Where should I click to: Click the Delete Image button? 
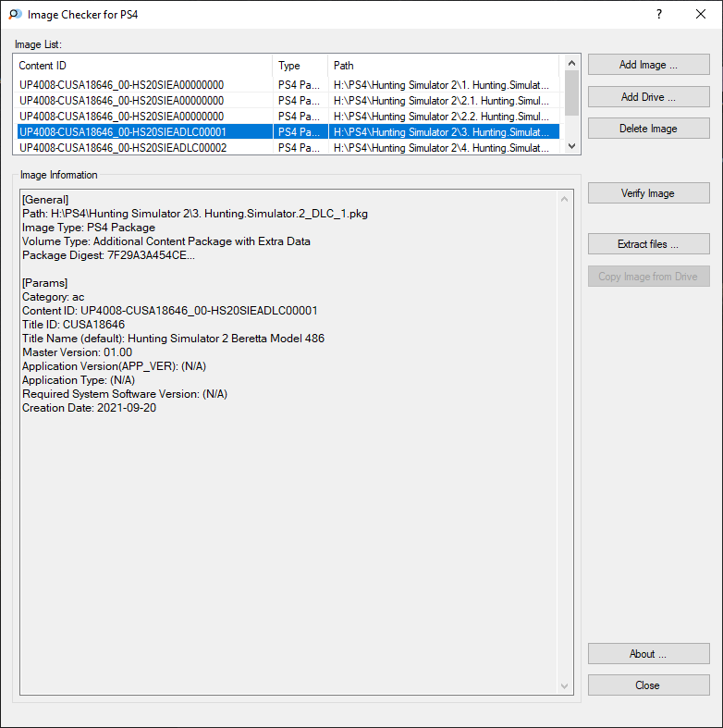point(648,129)
